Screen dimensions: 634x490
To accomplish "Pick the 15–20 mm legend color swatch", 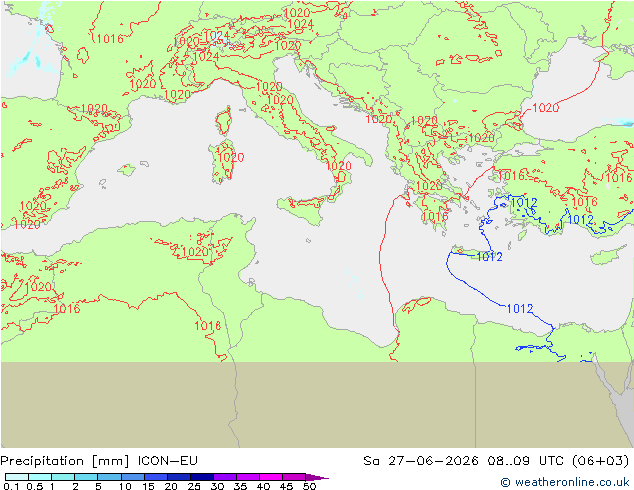I will point(155,477).
